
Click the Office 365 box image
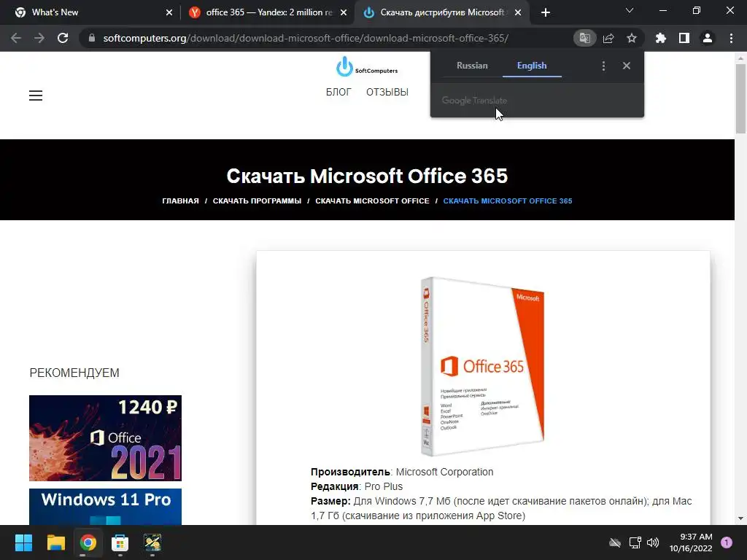pyautogui.click(x=483, y=366)
